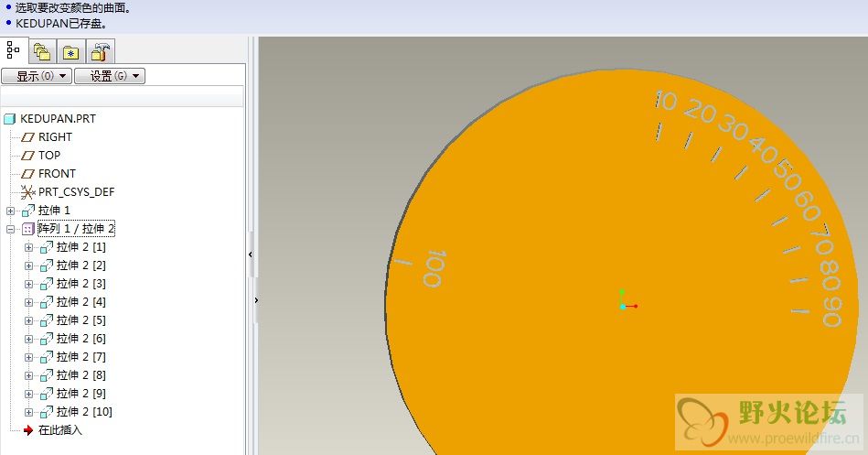Select 拉伸 2 [2] pattern member

(80, 265)
